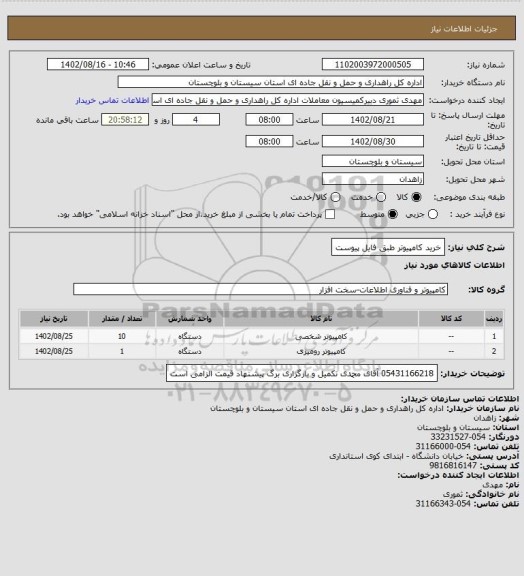
Task: Click the contact phone 31166000-054
Action: pyautogui.click(x=443, y=446)
